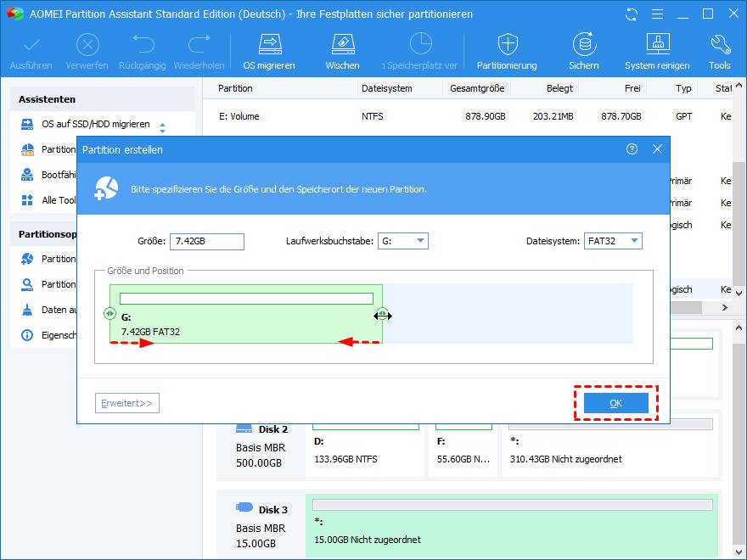747x560 pixels.
Task: Select OS auf SSD/HDD migrieren wizard
Action: 95,124
